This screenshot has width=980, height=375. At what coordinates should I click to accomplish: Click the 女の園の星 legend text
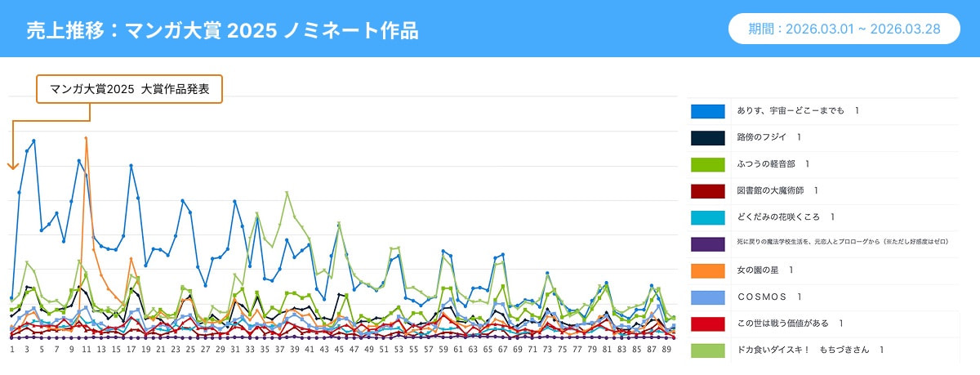click(x=764, y=270)
